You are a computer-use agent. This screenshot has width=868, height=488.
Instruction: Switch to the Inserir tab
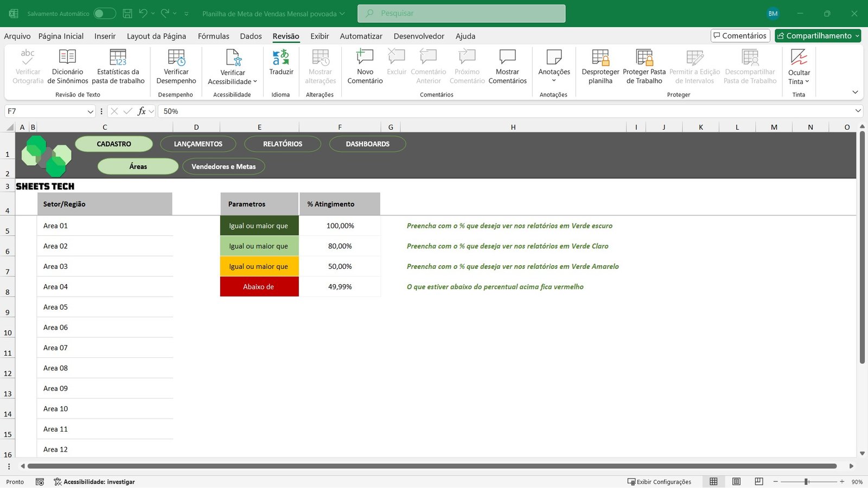(105, 36)
